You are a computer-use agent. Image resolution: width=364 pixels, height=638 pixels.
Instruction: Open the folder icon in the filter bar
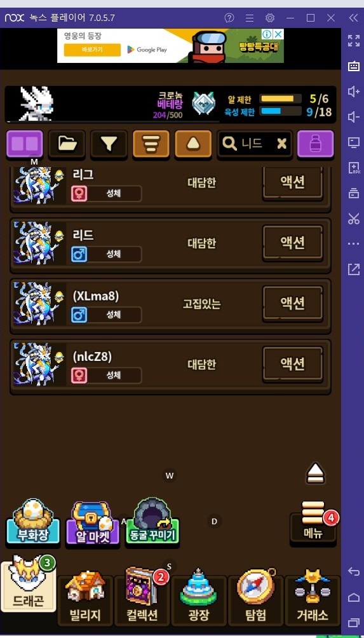[x=67, y=144]
